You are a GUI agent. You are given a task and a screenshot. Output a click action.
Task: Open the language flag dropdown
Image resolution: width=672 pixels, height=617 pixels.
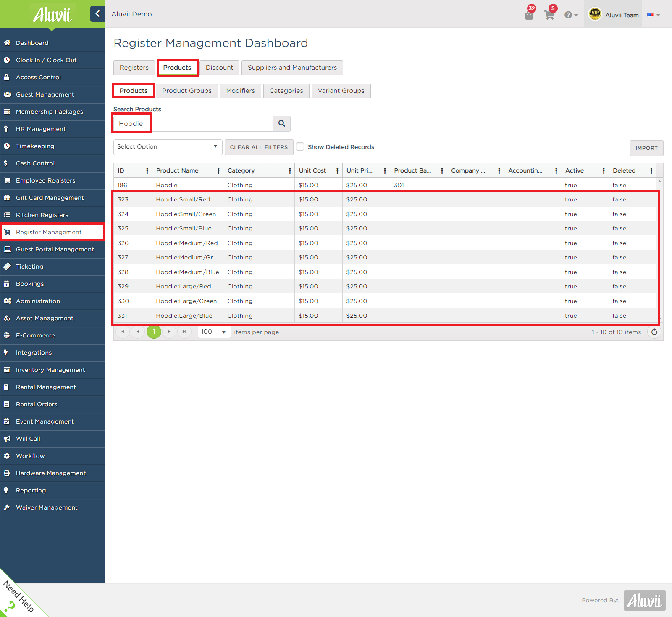654,15
